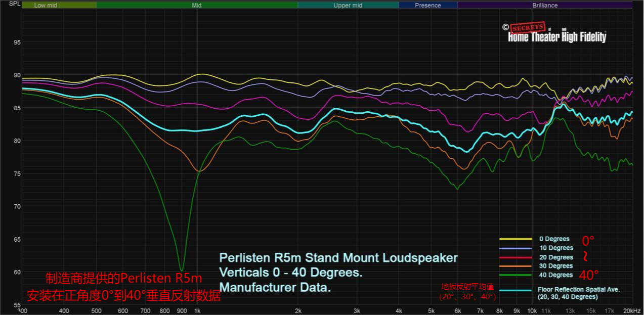The width and height of the screenshot is (644, 315).
Task: Toggle the 40 Degrees legend entry
Action: point(556,275)
